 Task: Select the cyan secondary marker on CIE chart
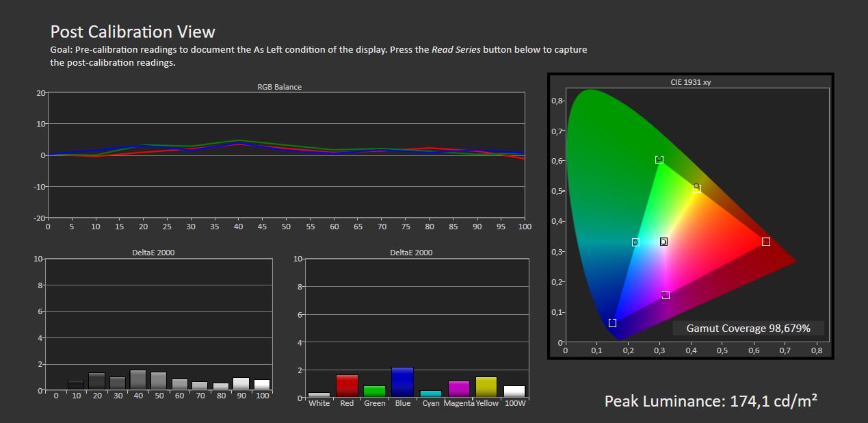[x=635, y=242]
